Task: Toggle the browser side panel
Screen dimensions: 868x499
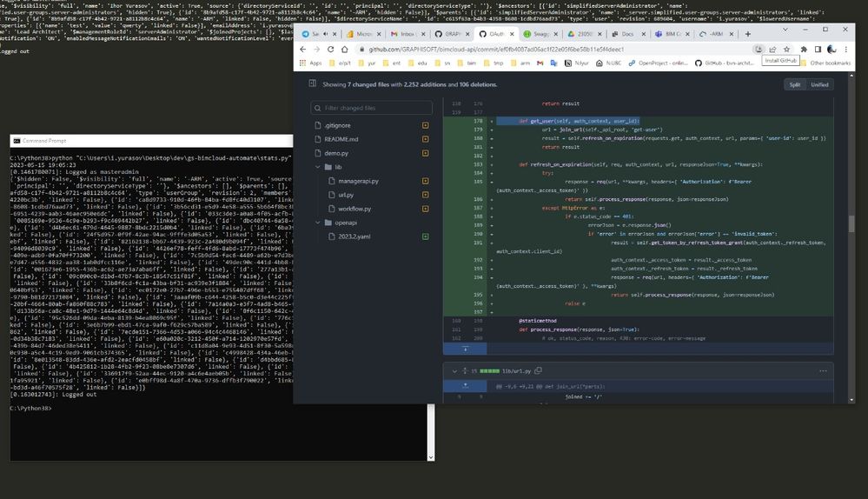Action: point(818,50)
